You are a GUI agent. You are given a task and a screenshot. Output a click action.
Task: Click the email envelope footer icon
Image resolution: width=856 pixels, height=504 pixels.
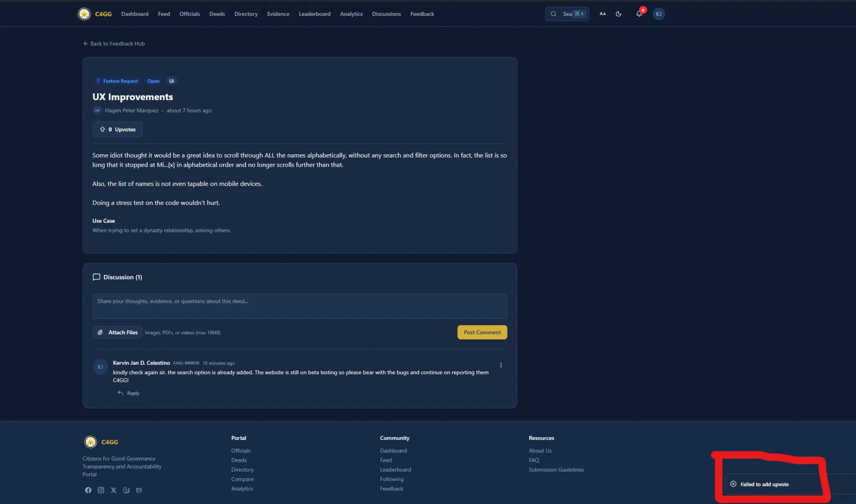(x=139, y=490)
